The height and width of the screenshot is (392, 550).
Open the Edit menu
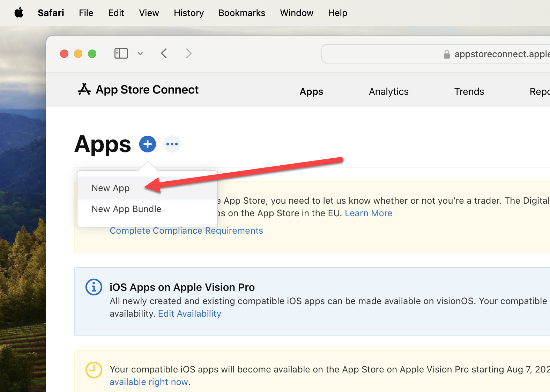[116, 13]
